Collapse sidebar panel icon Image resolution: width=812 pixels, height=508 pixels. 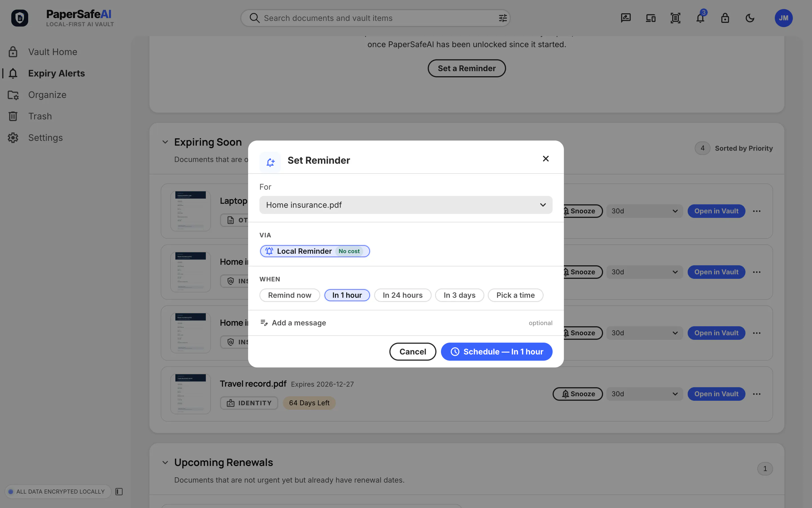pos(119,492)
